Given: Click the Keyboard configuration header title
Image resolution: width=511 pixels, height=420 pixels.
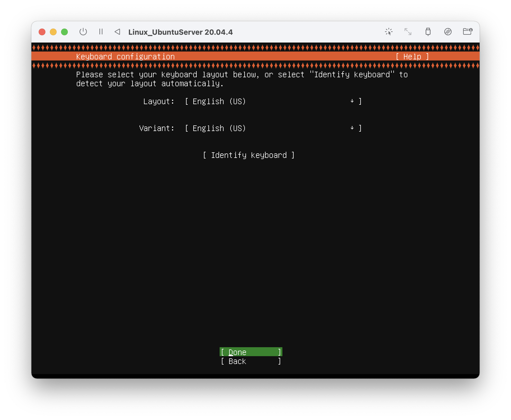Looking at the screenshot, I should click(x=126, y=57).
